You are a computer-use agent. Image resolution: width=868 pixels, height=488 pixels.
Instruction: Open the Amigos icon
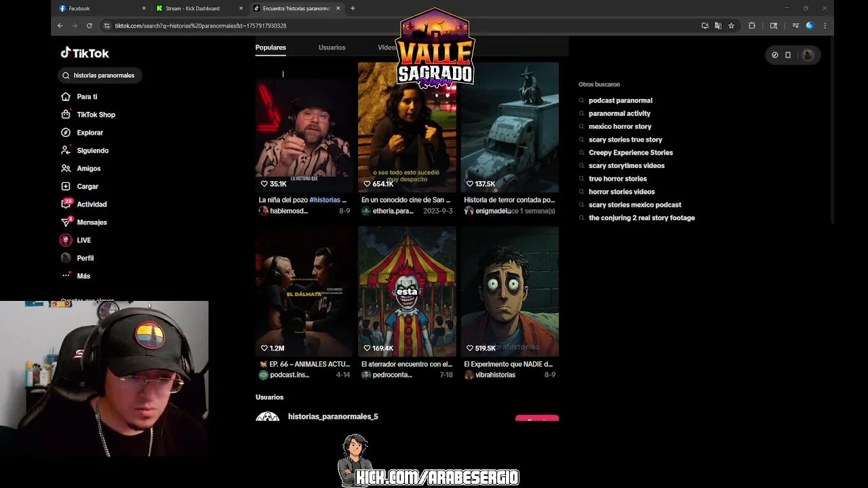coord(66,168)
